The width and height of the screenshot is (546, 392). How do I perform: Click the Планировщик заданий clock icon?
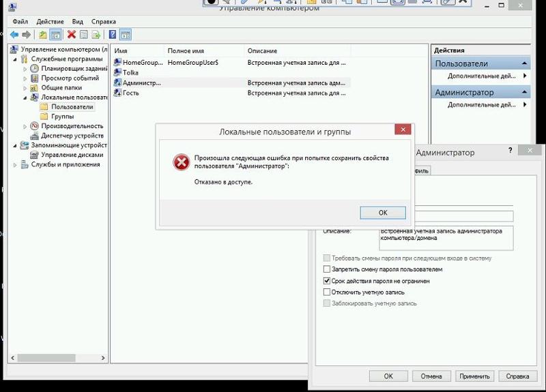34,69
